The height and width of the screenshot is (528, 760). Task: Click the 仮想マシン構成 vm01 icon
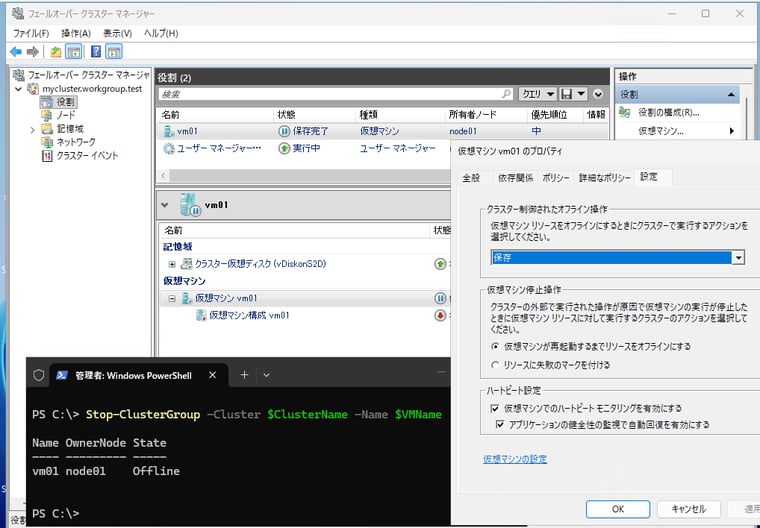[x=201, y=316]
